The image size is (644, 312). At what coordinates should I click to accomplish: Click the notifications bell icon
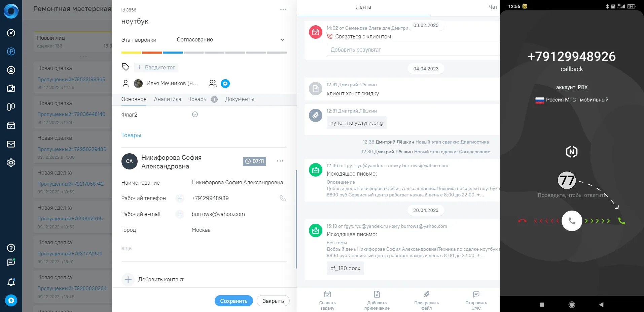(x=11, y=282)
